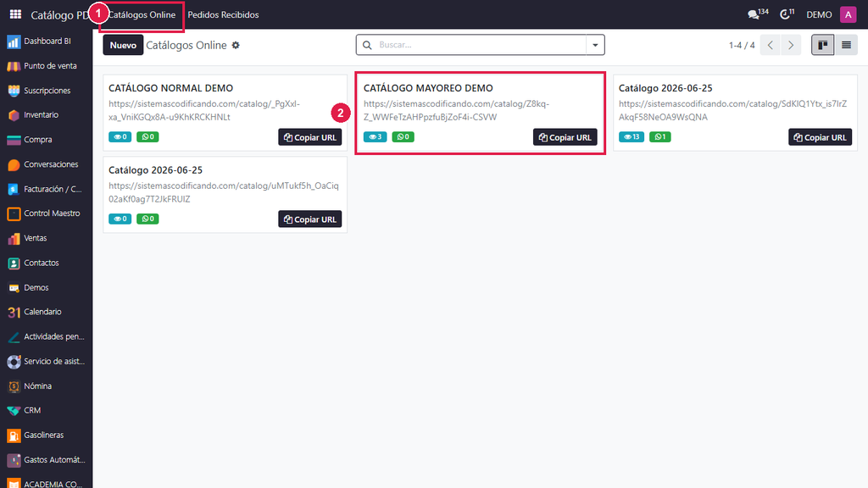The width and height of the screenshot is (868, 488).
Task: Open Ventas app icon
Action: tap(14, 238)
